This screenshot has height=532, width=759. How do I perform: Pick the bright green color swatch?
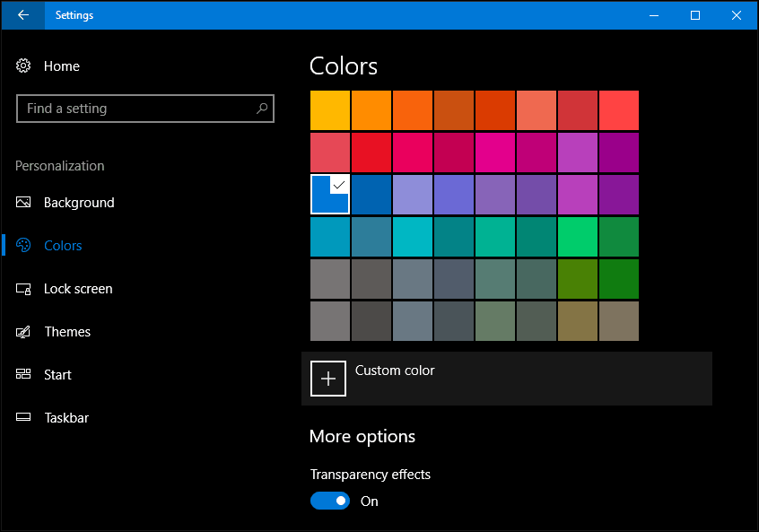pyautogui.click(x=578, y=237)
